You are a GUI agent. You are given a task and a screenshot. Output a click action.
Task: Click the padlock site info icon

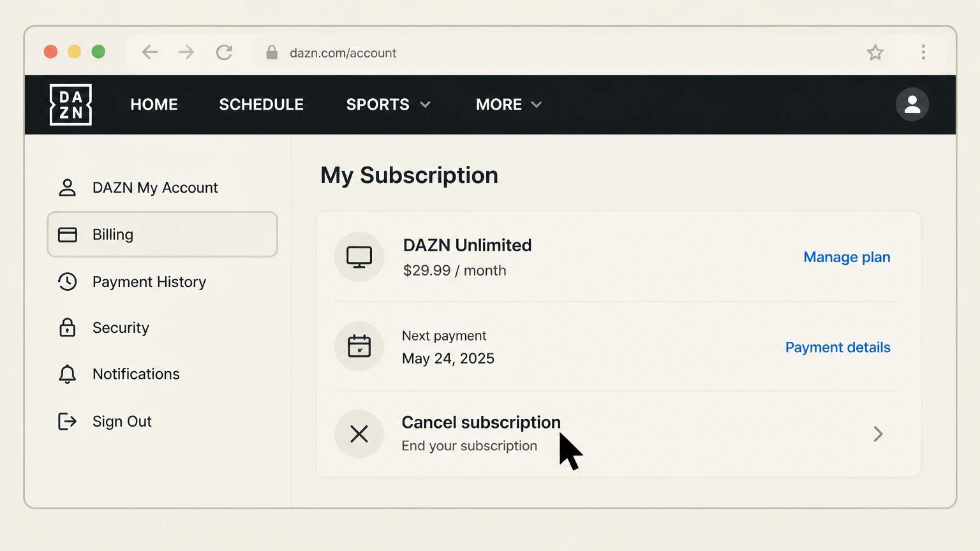click(272, 52)
